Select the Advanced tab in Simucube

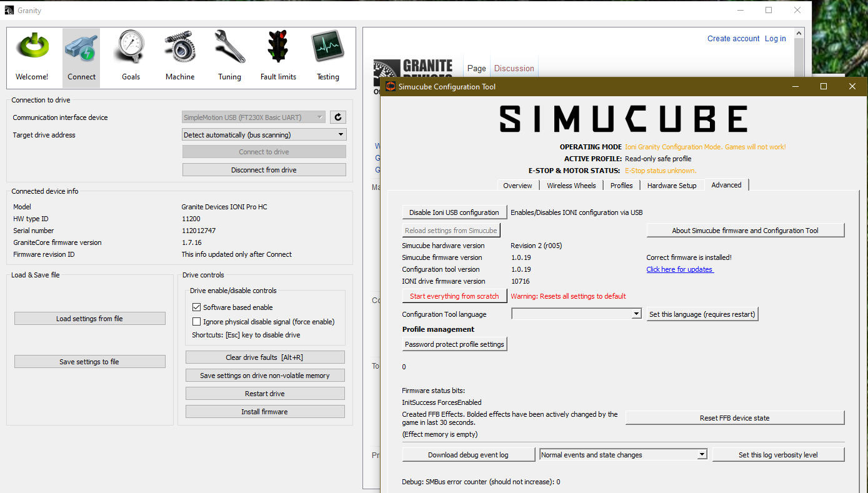pyautogui.click(x=726, y=185)
